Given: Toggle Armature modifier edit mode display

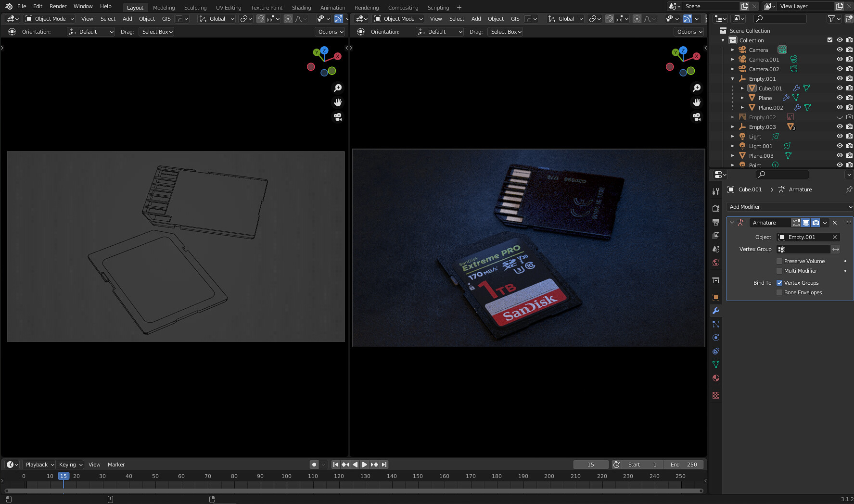Looking at the screenshot, I should tap(796, 223).
